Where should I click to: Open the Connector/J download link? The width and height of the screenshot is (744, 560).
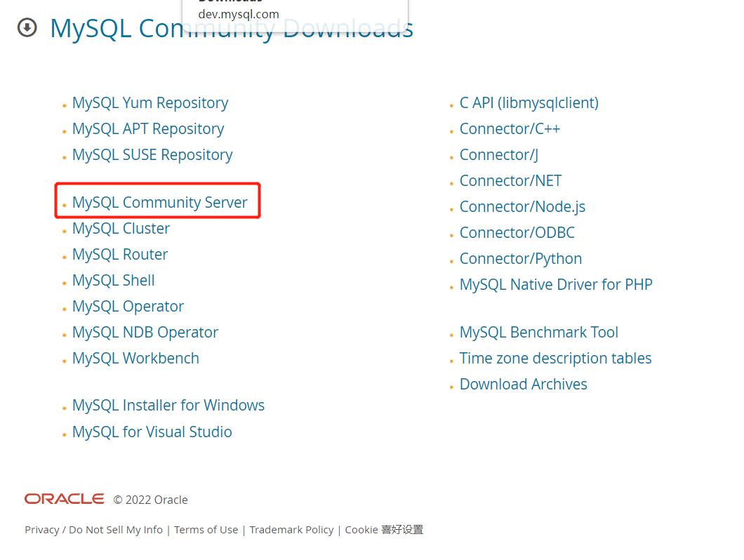click(498, 154)
